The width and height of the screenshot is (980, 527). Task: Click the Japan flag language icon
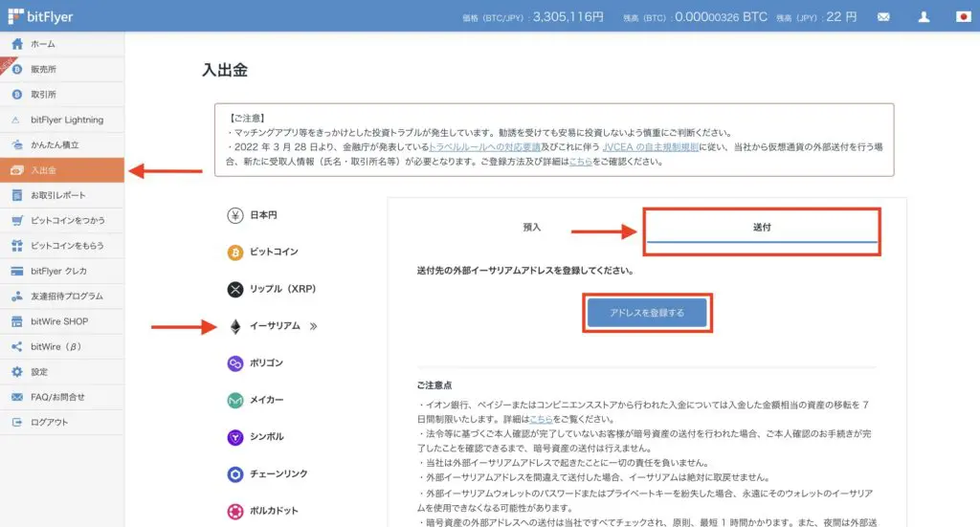coord(963,17)
